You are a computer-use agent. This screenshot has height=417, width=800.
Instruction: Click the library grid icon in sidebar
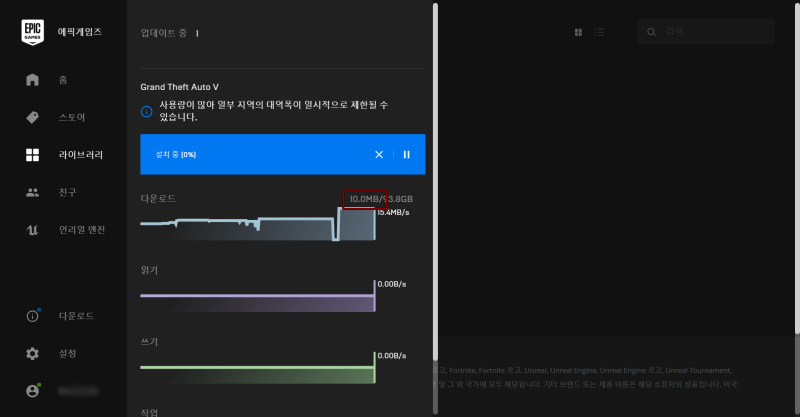click(32, 155)
